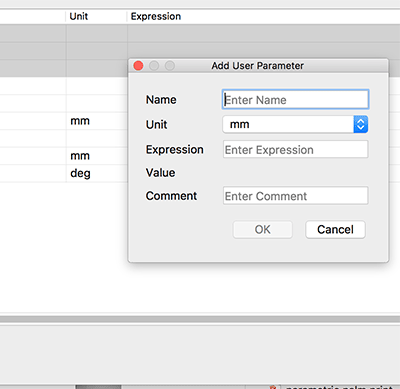Click the gray minimize button in dialog title

[154, 66]
